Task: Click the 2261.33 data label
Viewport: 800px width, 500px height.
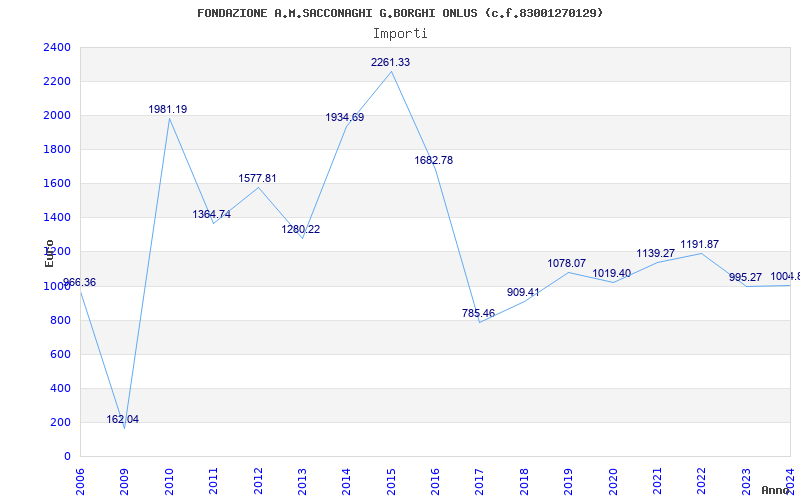Action: click(390, 62)
